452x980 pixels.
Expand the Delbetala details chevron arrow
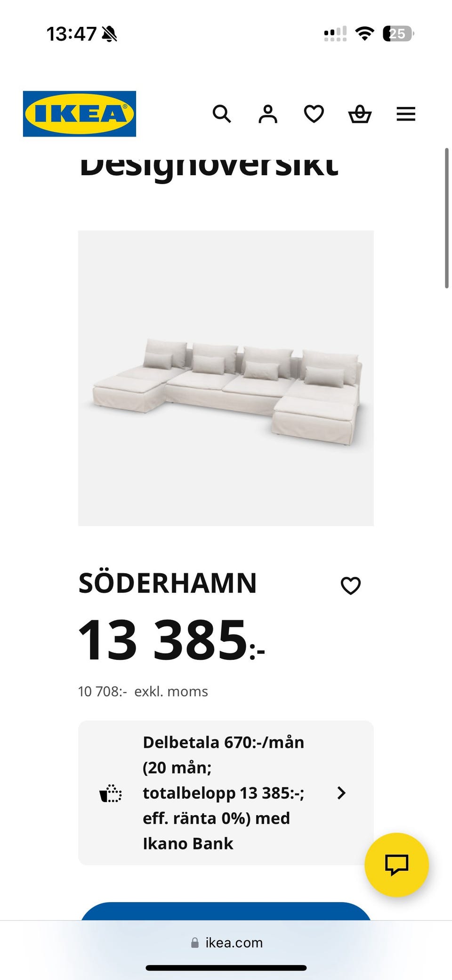click(x=342, y=793)
